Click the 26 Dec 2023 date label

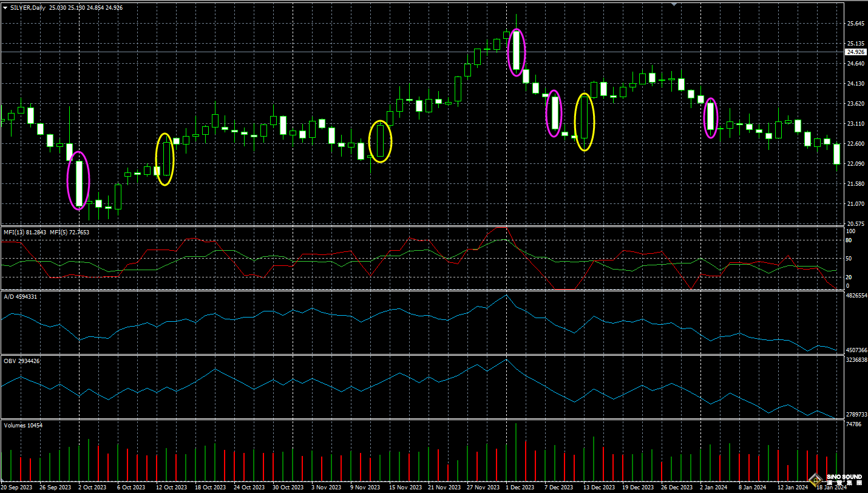coord(677,488)
